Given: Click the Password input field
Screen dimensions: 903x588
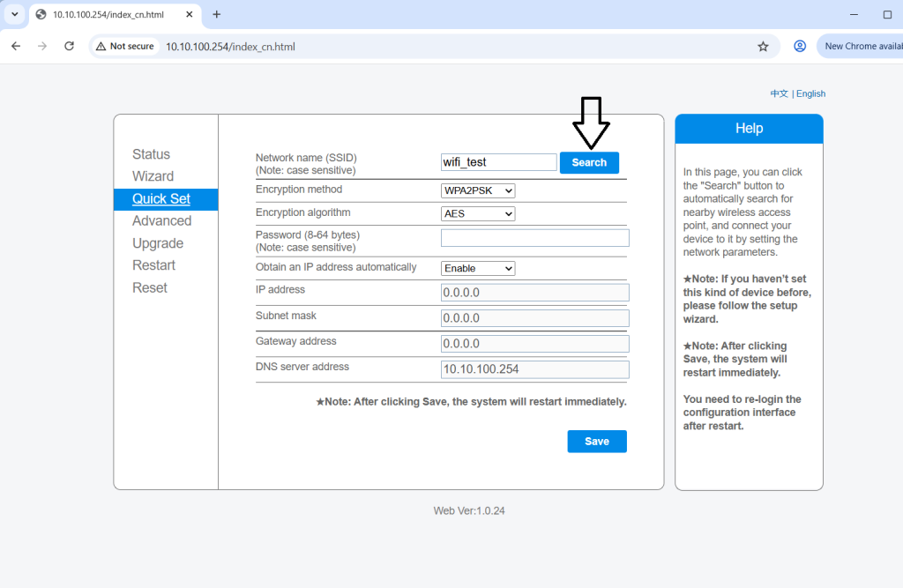Looking at the screenshot, I should 534,238.
